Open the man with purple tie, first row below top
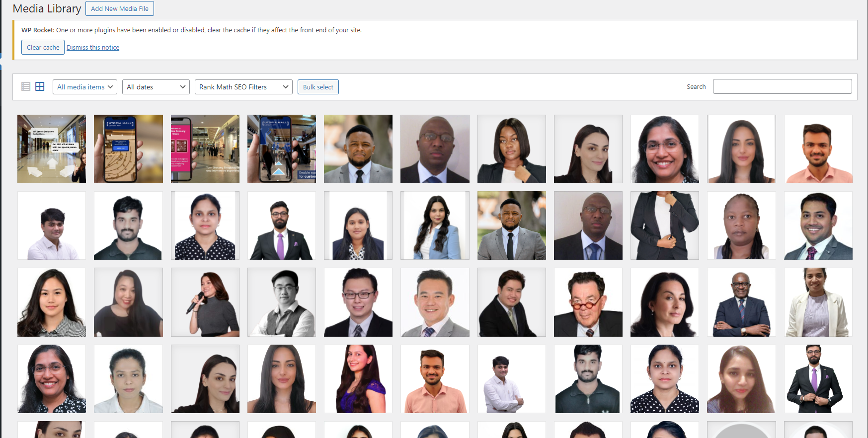The height and width of the screenshot is (438, 868). tap(282, 225)
